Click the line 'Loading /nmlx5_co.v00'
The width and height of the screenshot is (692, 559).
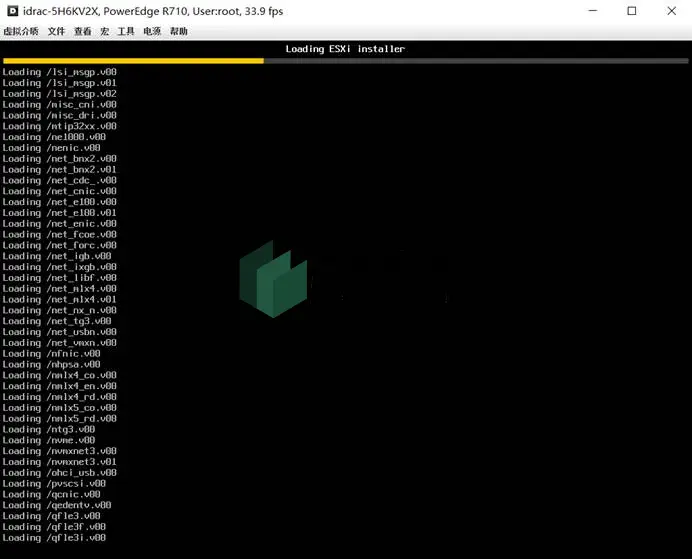60,408
